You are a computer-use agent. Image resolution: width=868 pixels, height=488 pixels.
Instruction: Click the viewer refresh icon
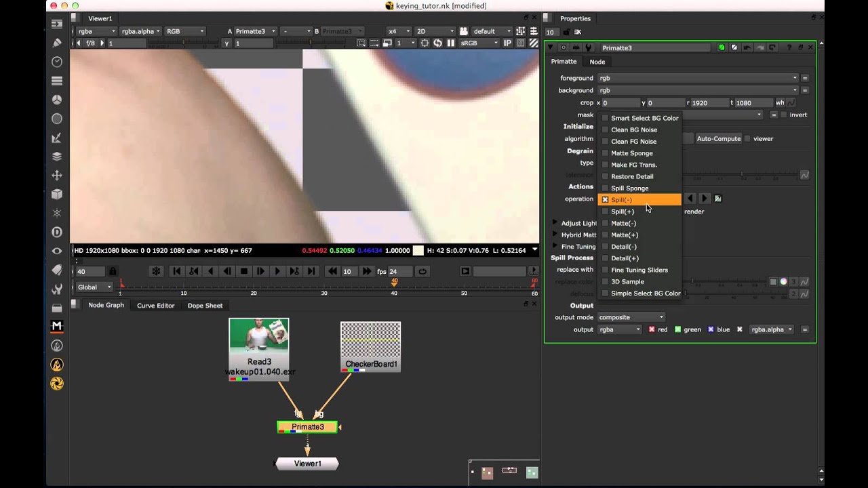(437, 43)
